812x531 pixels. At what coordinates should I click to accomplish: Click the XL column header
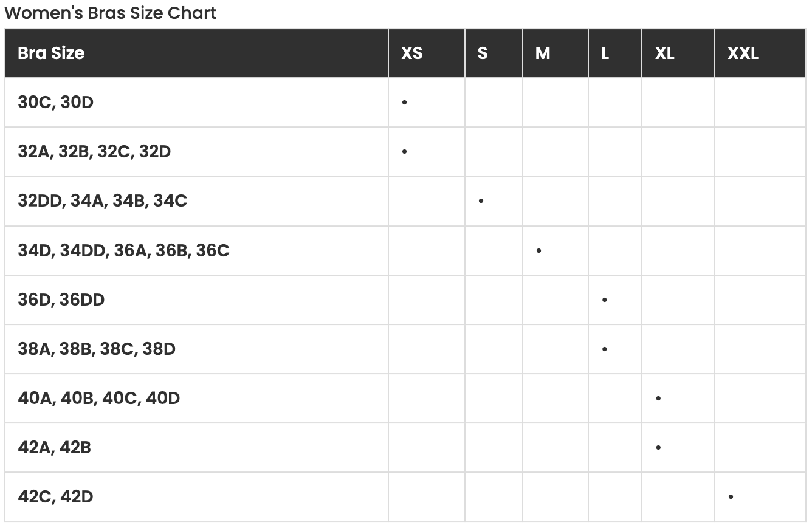click(x=664, y=53)
